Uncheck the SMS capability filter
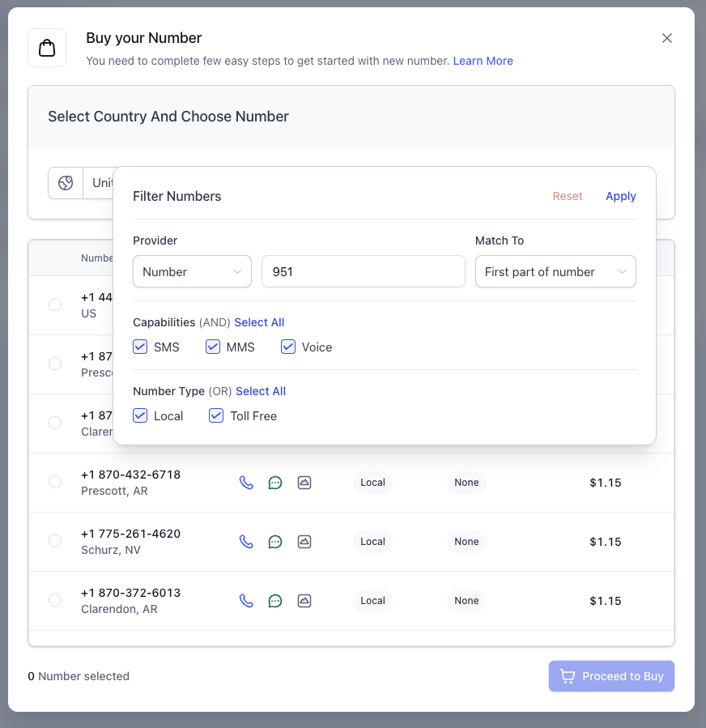The width and height of the screenshot is (706, 728). 140,347
